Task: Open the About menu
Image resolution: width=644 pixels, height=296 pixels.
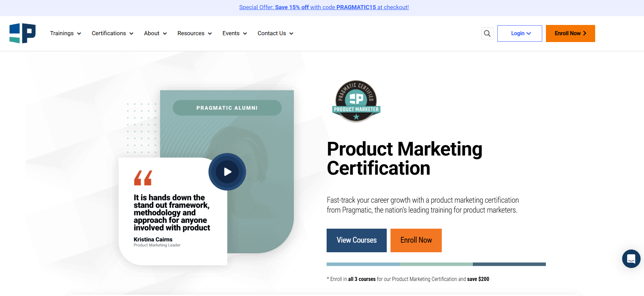Action: [x=155, y=33]
